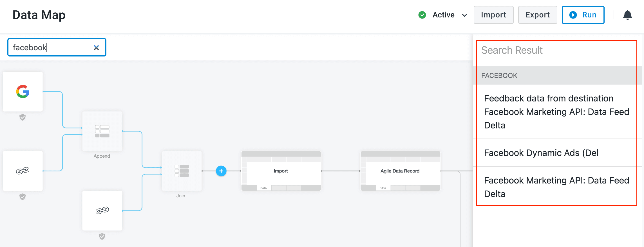Click the Import button in header
The image size is (644, 247).
pos(493,15)
